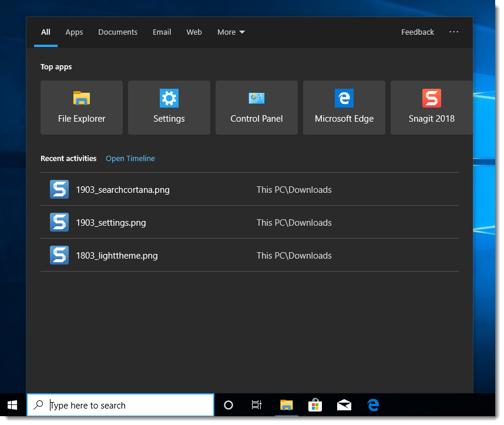Click the Open Timeline link

130,159
